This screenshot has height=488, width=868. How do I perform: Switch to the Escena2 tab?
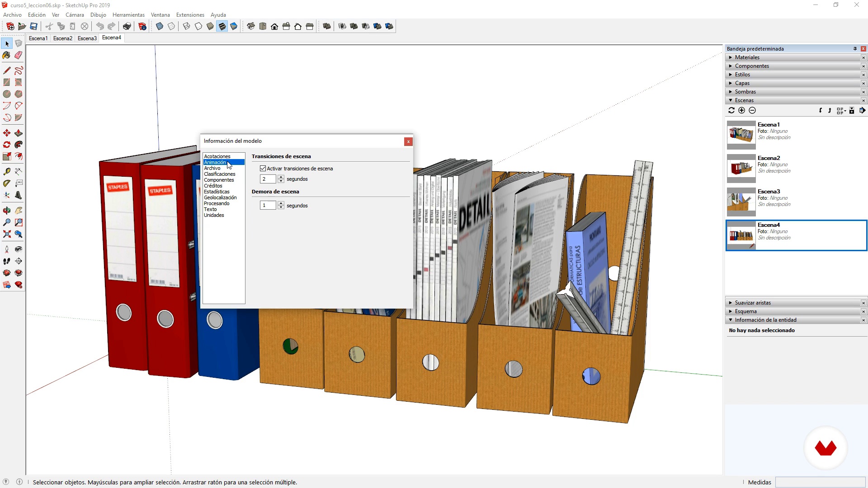click(x=62, y=38)
